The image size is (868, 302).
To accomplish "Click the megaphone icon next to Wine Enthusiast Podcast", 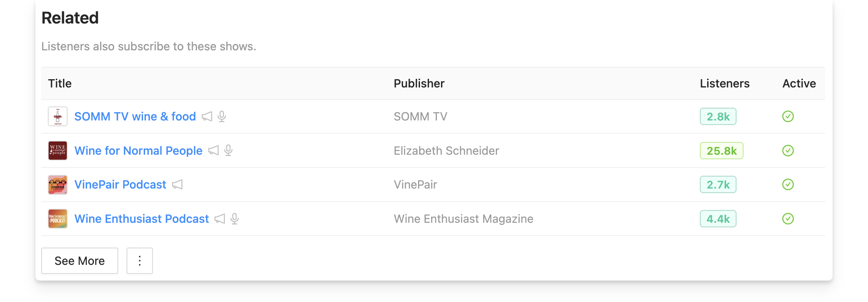I will click(220, 219).
